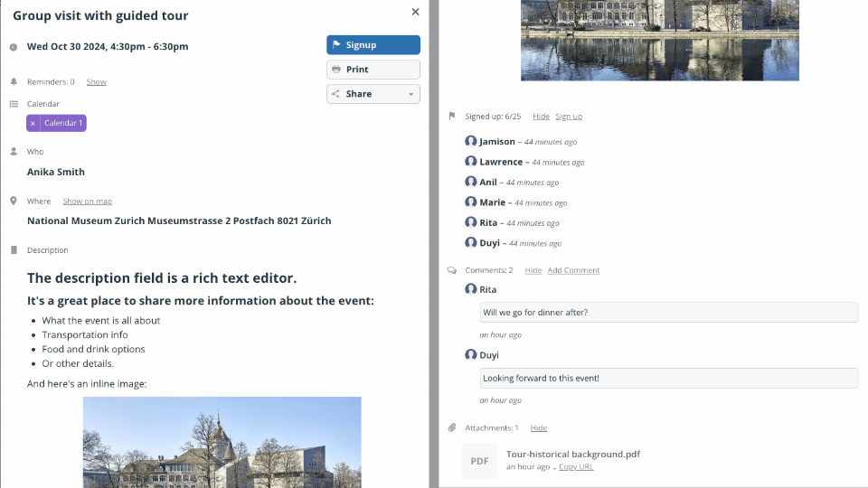Click the event title 'Group visit with guided tour'

(x=100, y=15)
